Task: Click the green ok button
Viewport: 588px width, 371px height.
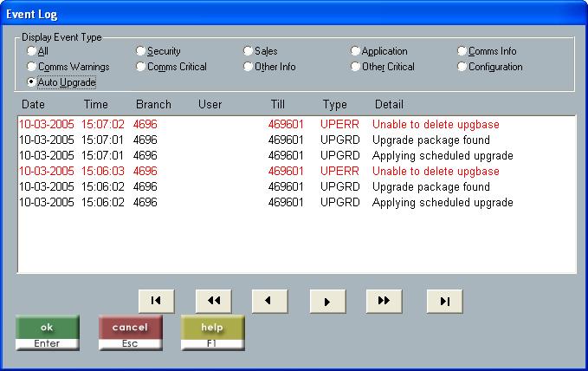Action: click(48, 333)
